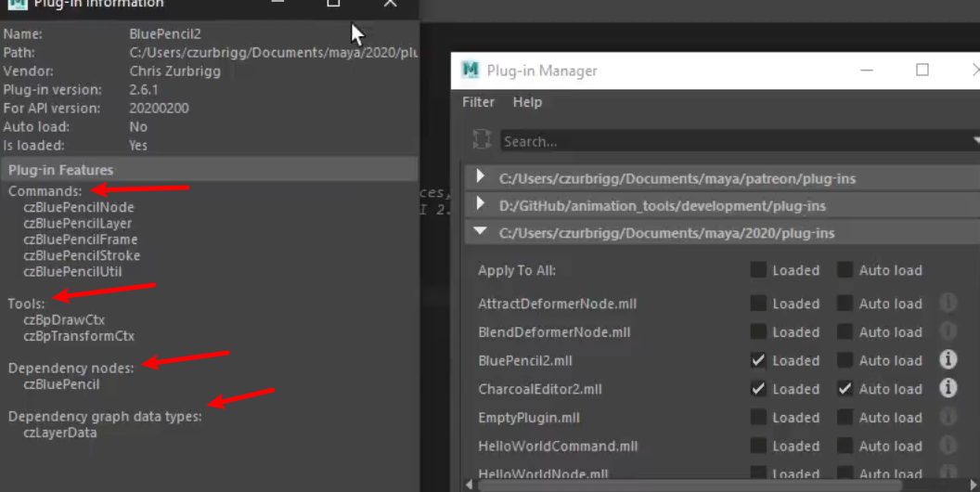Enable Auto load for BluePencil2.mll
Screen dimensions: 980x492
point(845,360)
